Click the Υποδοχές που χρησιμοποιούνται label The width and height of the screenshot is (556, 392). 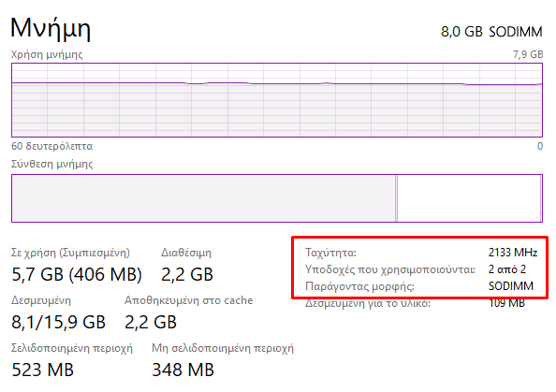[390, 269]
